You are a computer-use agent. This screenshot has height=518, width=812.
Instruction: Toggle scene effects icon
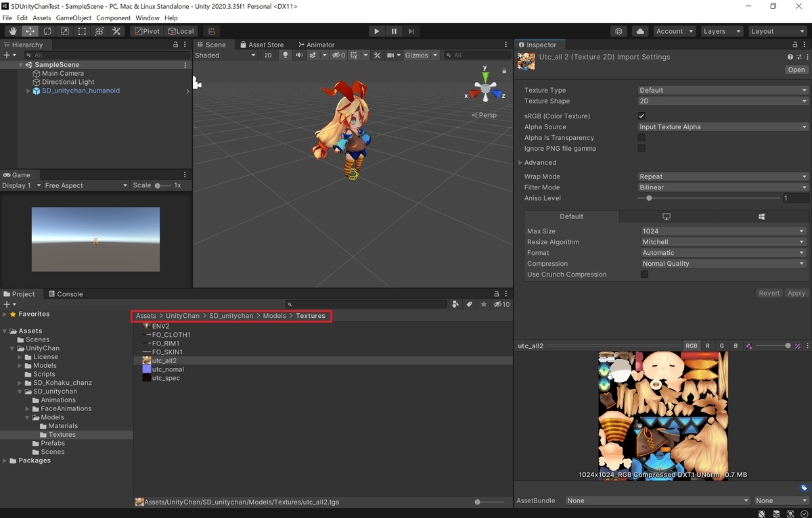coord(314,55)
